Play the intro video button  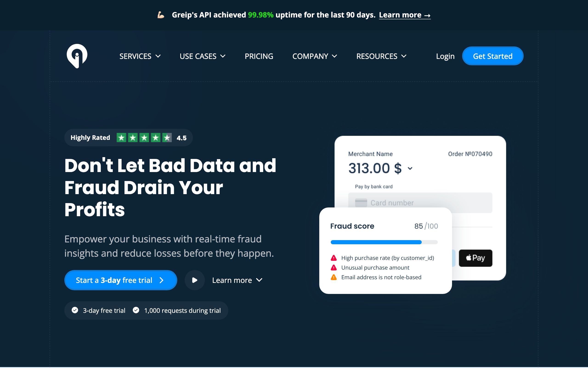tap(195, 280)
